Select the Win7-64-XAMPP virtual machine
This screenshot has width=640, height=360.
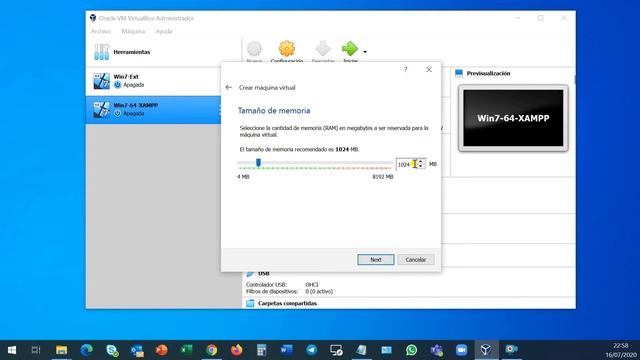point(153,109)
